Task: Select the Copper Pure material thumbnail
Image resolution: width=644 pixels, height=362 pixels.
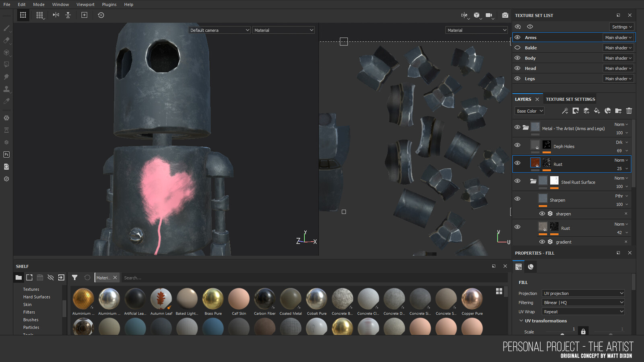Action: tap(472, 299)
